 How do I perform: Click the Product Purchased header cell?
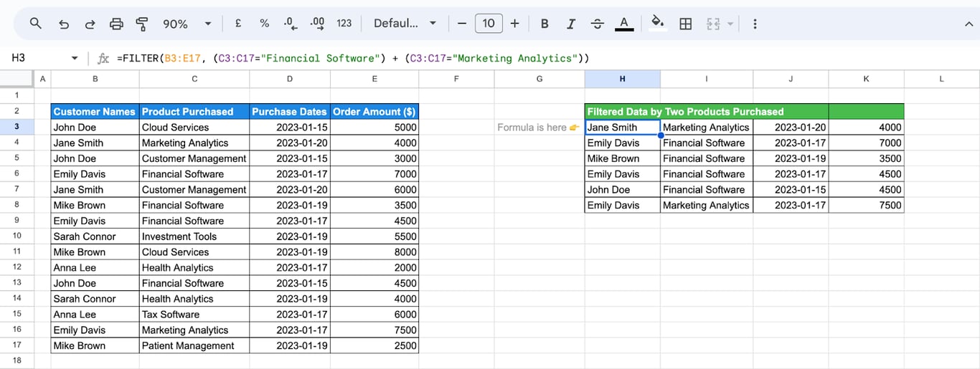(194, 111)
